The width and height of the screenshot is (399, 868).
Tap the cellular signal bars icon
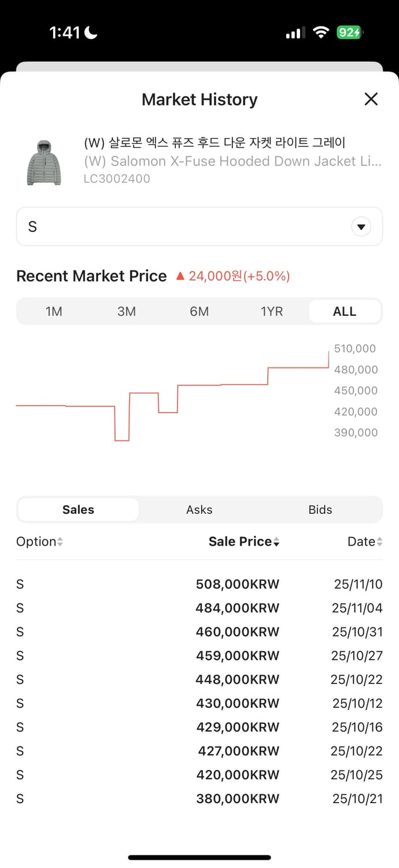tap(295, 34)
